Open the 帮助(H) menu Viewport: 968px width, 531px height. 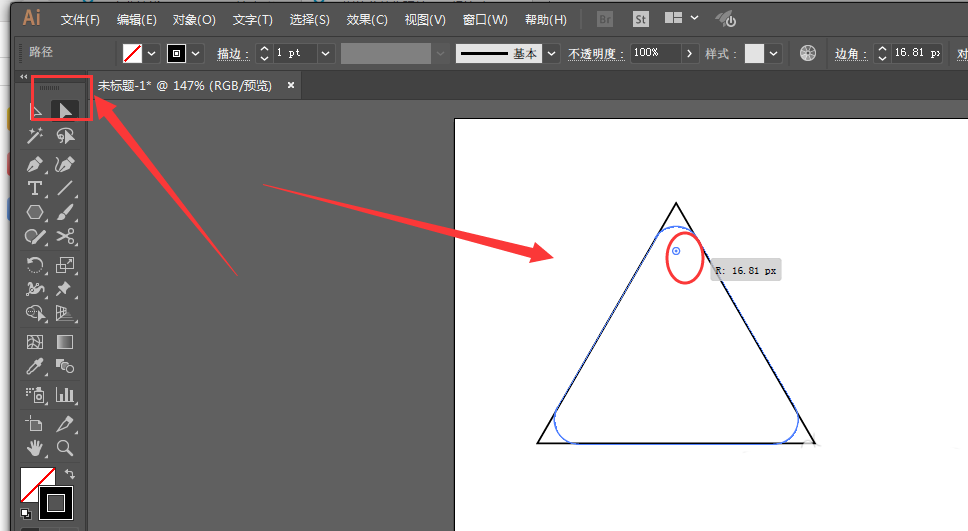tap(546, 20)
